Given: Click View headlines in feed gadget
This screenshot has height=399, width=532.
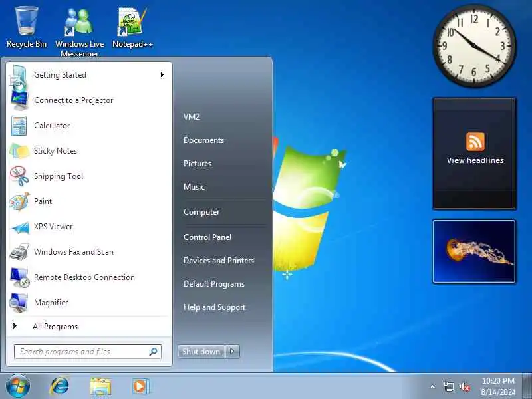Looking at the screenshot, I should point(475,160).
